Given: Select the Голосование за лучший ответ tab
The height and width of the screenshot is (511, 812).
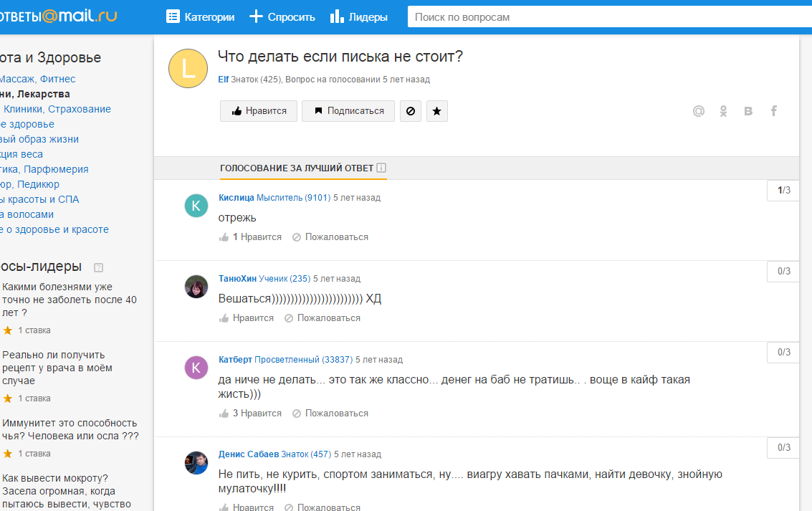Looking at the screenshot, I should point(297,168).
